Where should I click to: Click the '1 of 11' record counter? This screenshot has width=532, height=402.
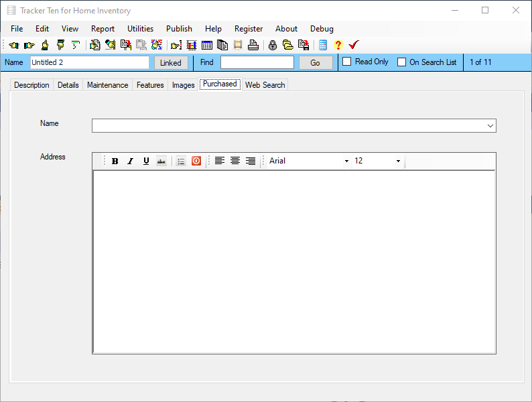coord(480,62)
